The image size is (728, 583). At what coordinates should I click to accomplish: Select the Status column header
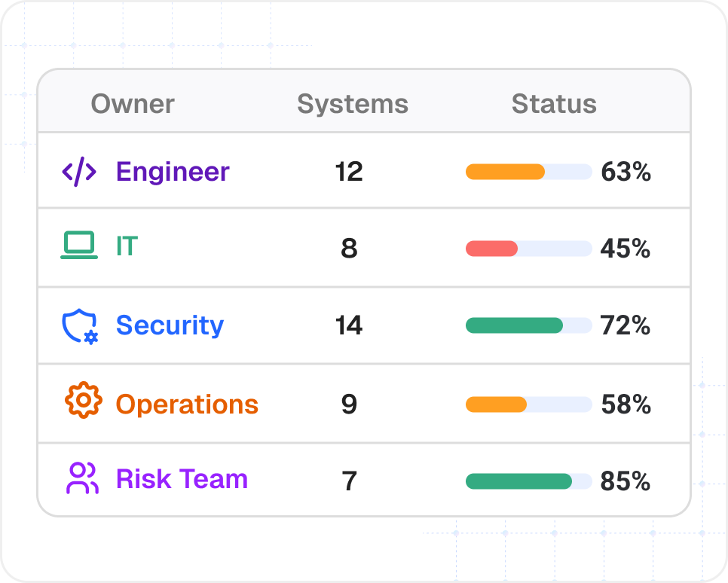[554, 103]
